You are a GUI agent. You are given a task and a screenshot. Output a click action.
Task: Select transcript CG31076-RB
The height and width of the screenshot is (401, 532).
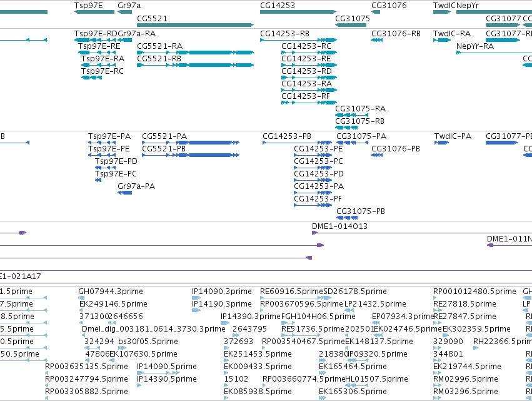tap(377, 40)
